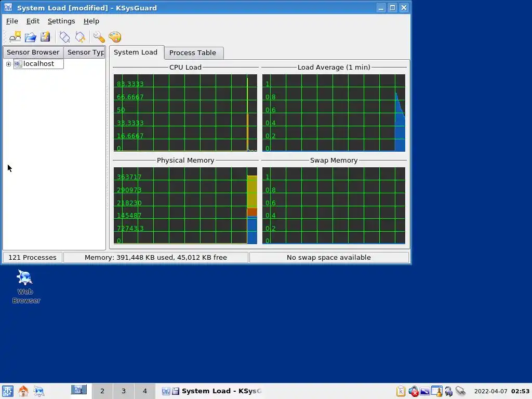This screenshot has width=532, height=399.
Task: Expand the localhost tree node
Action: (x=8, y=64)
